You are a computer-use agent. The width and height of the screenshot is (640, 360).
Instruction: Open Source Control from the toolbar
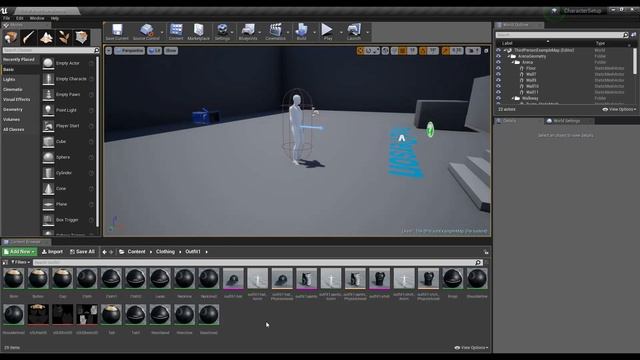pos(146,31)
